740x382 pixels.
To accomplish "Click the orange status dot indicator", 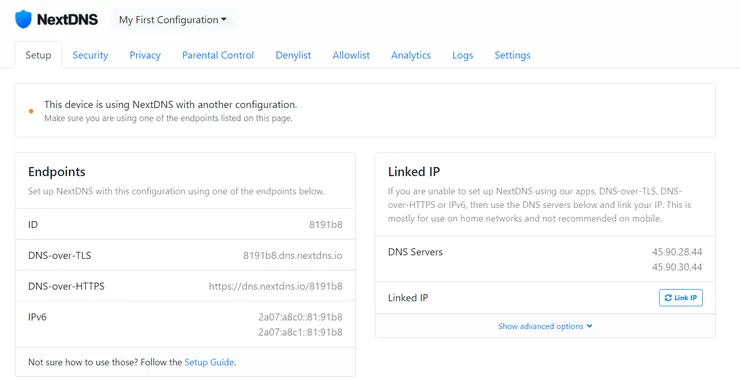I will 31,111.
